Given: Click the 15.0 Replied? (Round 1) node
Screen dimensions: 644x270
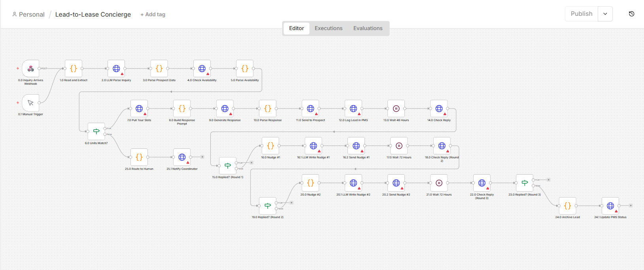Looking at the screenshot, I should click(228, 165).
